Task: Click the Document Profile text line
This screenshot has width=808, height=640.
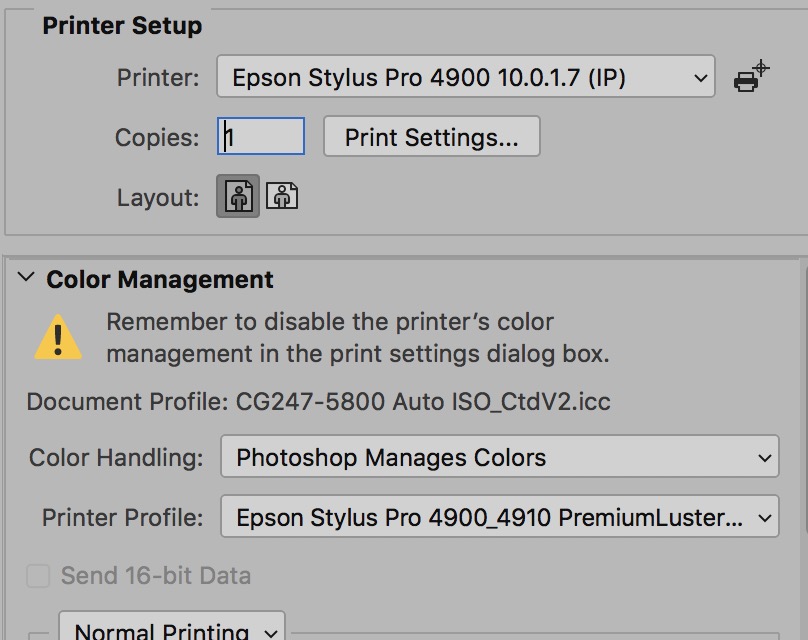Action: [x=318, y=402]
